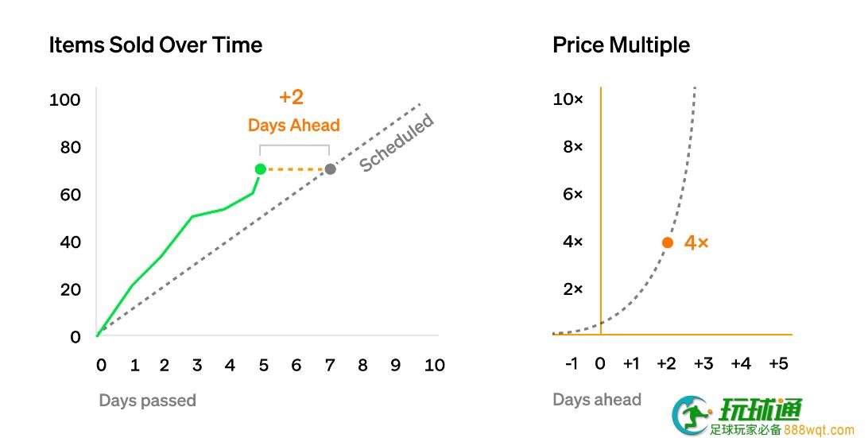Click the gray bracket above the orange dashes

[x=294, y=150]
